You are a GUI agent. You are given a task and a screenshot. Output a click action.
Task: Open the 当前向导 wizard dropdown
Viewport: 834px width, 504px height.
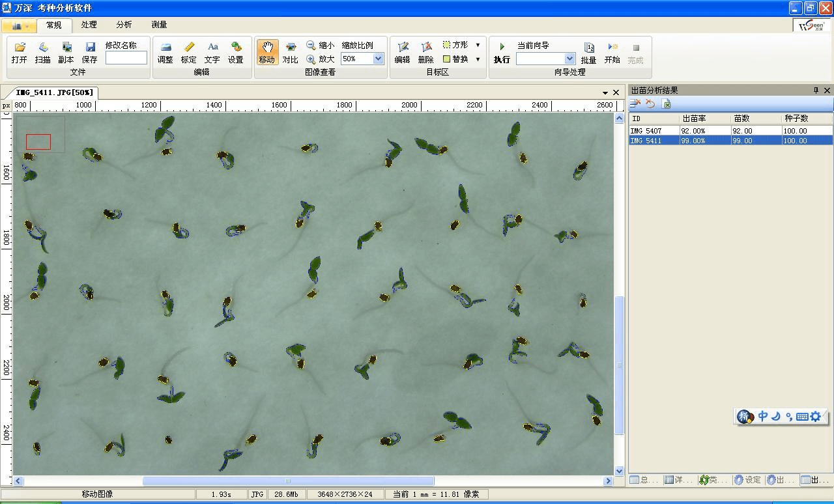(569, 59)
